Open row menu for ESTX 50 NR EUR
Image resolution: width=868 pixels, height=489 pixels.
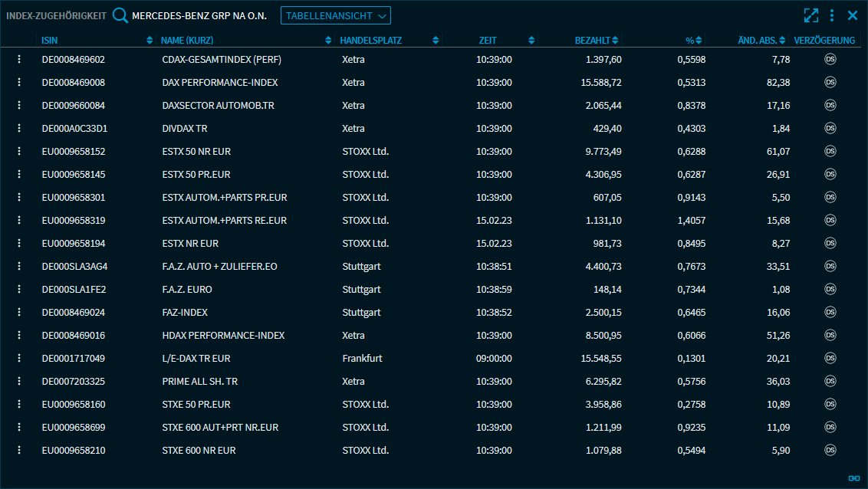19,151
